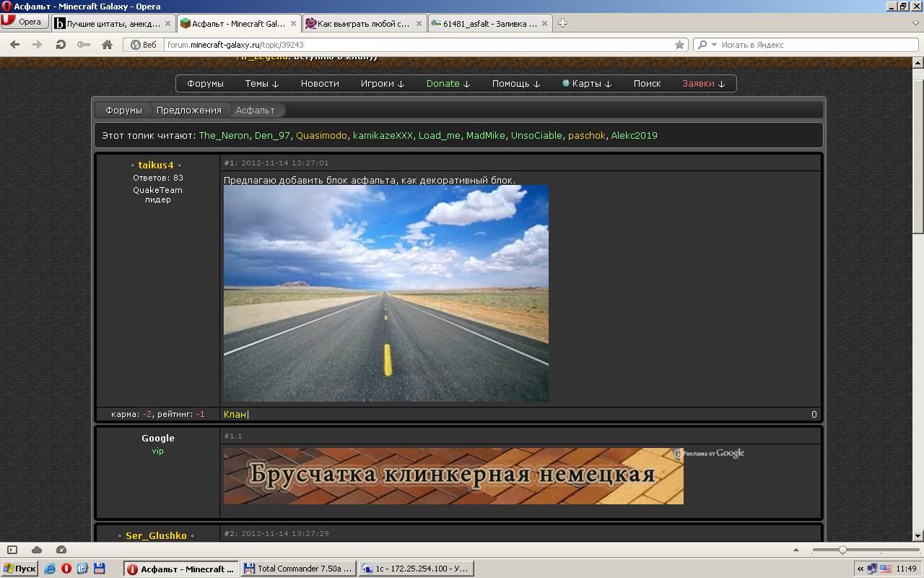Switch to 'Лучшие цитаты, анекд...' tab
Viewport: 924px width, 578px height.
coord(113,23)
